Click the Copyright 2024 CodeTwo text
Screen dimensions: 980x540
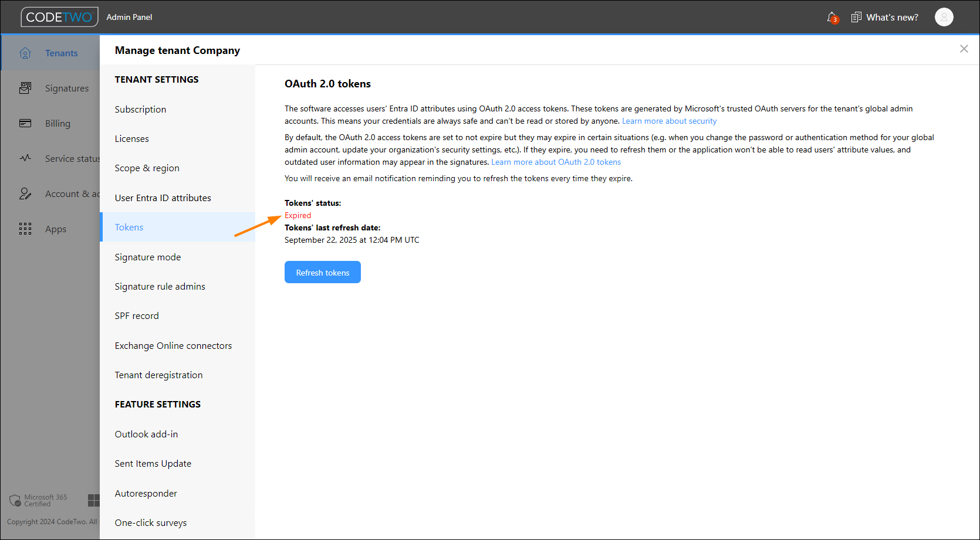[52, 521]
